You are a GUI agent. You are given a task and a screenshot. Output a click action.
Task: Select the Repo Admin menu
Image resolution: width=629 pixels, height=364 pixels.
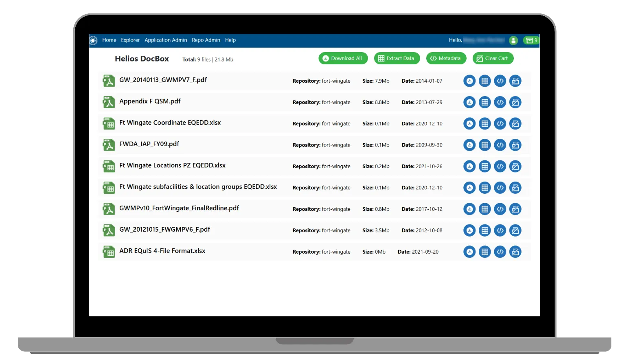point(206,40)
